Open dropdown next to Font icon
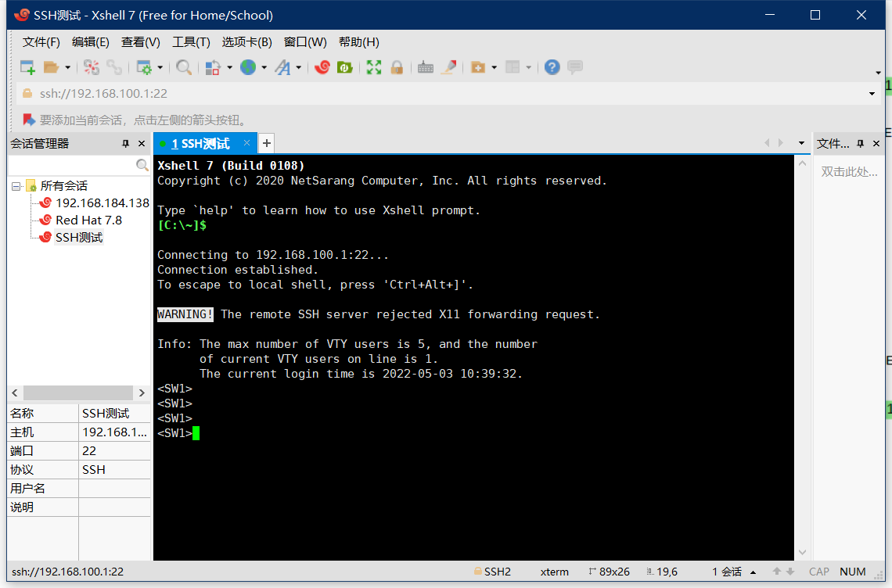This screenshot has height=588, width=892. [x=299, y=67]
